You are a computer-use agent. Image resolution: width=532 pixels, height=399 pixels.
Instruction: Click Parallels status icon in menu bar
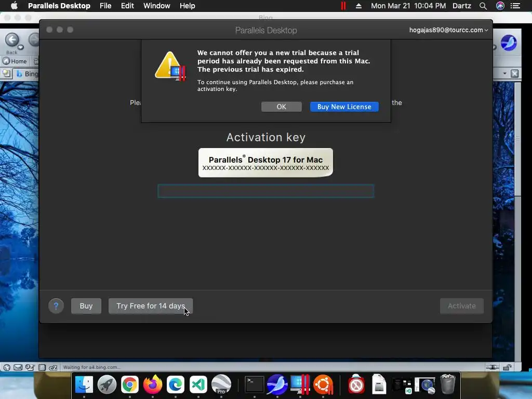(x=343, y=6)
